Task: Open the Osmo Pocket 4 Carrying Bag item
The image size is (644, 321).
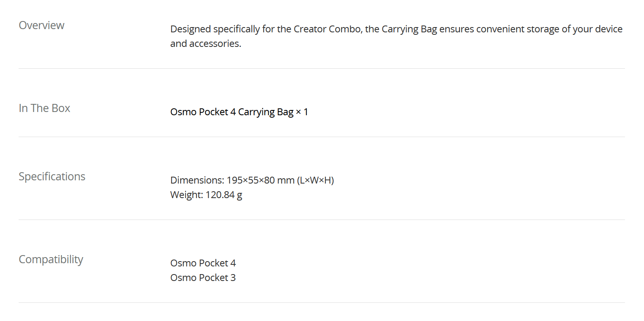Action: (x=232, y=112)
